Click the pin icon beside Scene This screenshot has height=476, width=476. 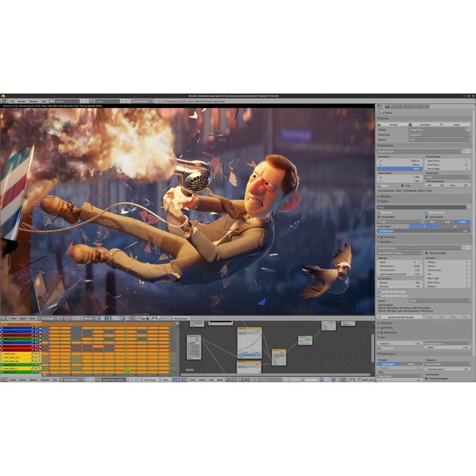click(x=379, y=113)
